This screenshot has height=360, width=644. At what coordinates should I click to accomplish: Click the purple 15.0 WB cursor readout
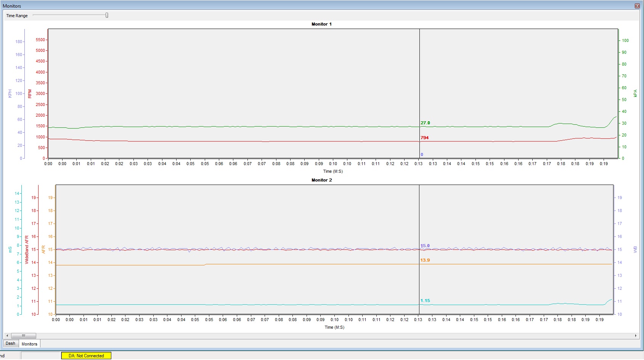click(x=425, y=246)
